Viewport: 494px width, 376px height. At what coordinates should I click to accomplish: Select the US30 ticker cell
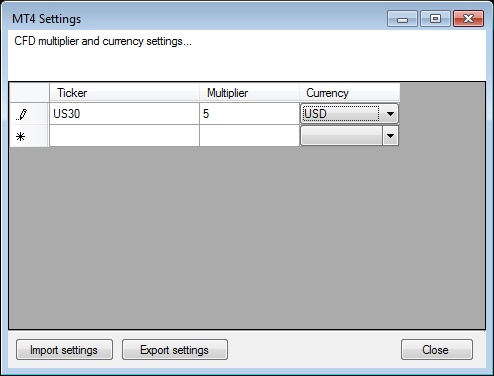[124, 114]
